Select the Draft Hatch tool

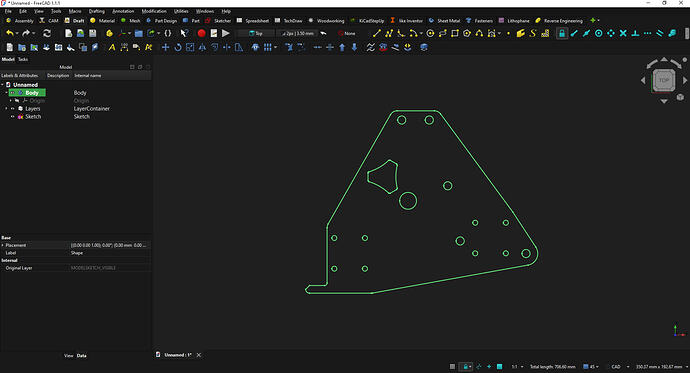point(545,33)
